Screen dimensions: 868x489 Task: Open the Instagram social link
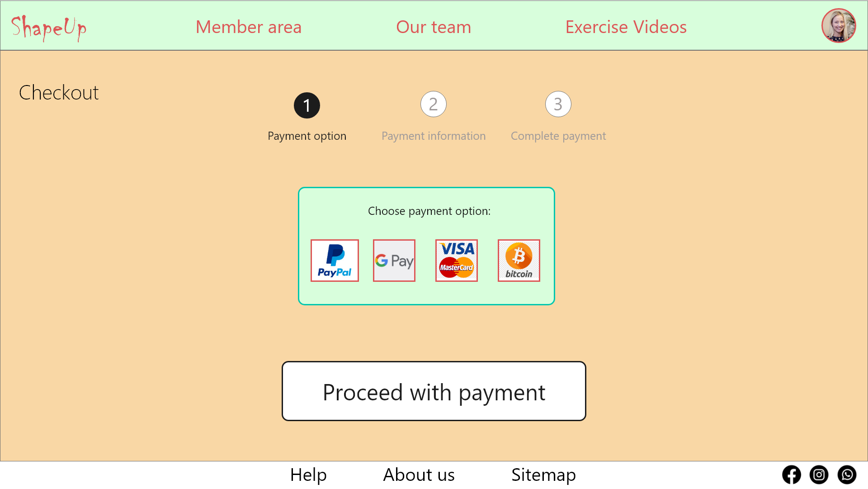click(819, 475)
